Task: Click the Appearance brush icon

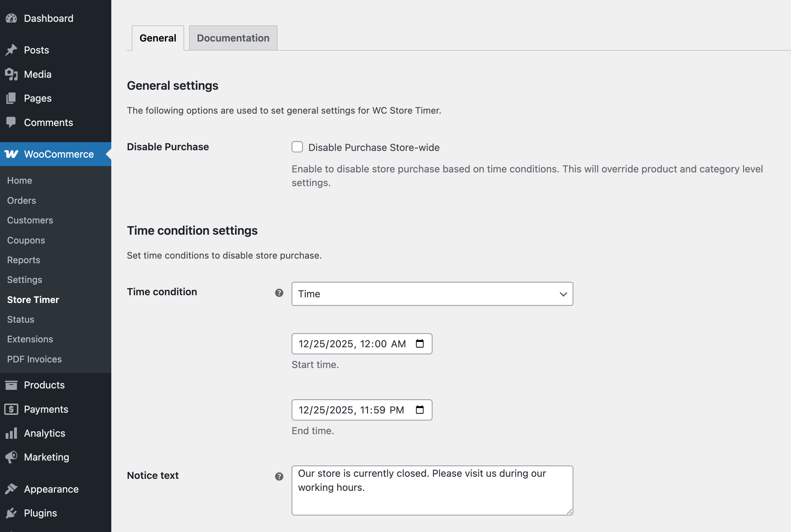Action: [11, 489]
